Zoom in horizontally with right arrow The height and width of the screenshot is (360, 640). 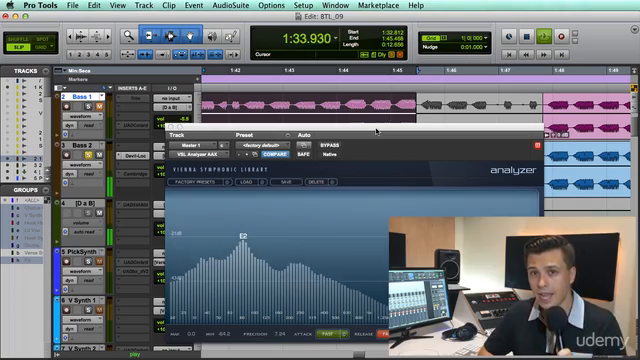click(108, 37)
